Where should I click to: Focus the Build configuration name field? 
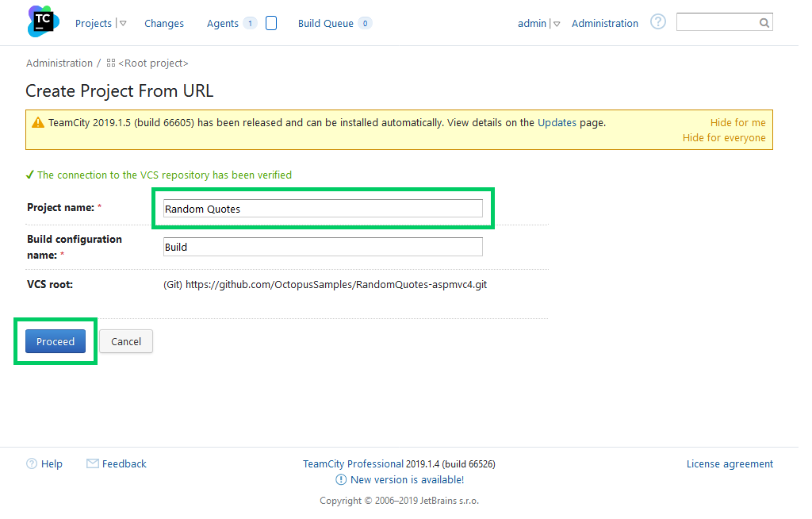(x=324, y=247)
